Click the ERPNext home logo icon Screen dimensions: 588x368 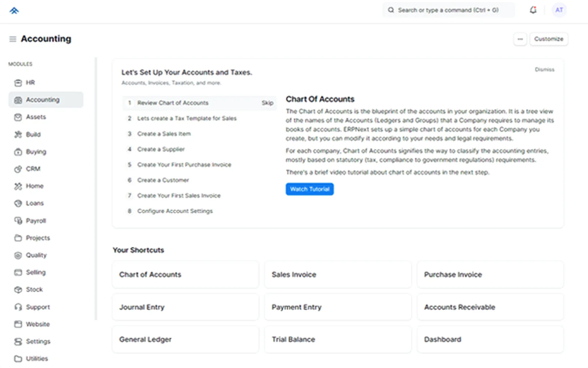pos(14,10)
